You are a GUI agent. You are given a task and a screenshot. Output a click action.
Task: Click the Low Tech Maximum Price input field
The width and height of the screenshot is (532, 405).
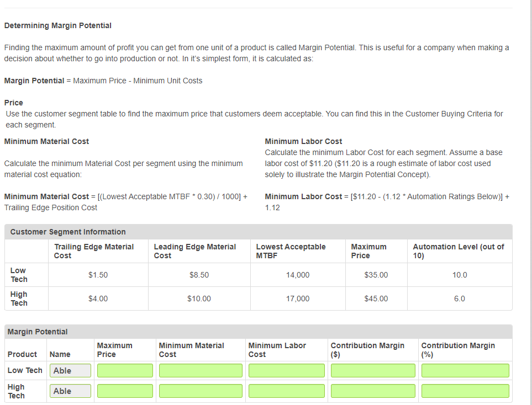[x=124, y=370]
